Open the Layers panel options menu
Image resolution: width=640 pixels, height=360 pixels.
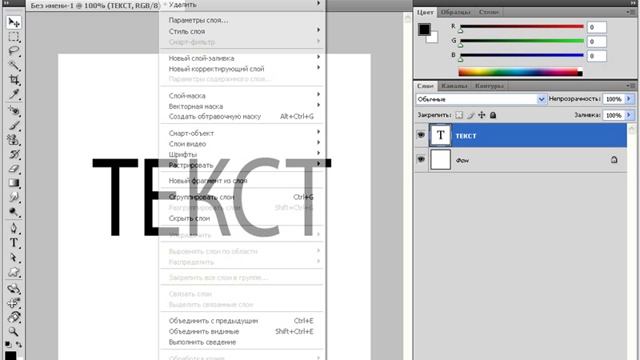631,86
